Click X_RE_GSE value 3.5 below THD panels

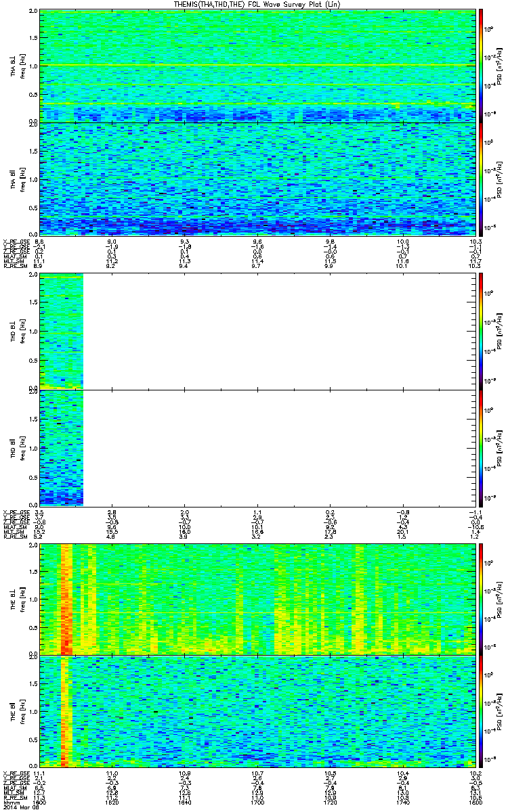click(39, 512)
